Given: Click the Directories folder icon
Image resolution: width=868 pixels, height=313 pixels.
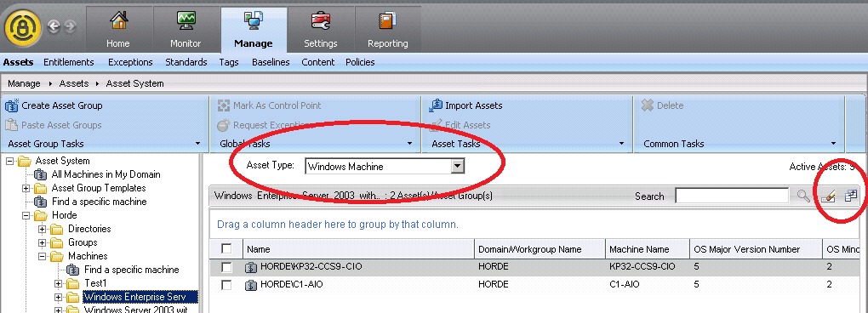Looking at the screenshot, I should click(x=56, y=229).
